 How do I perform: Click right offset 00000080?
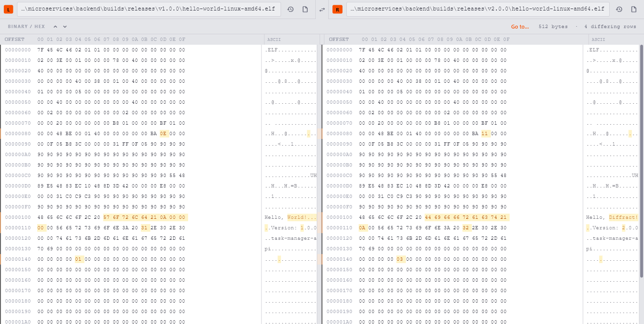[x=339, y=134]
